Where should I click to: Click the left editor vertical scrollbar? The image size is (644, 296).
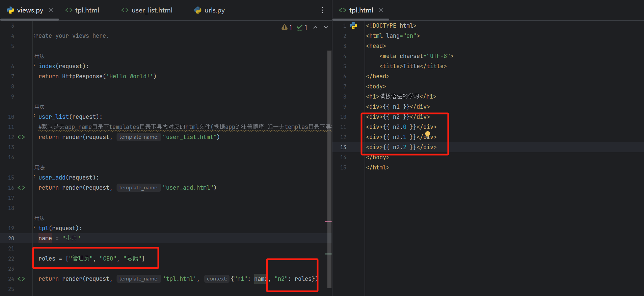[329, 169]
